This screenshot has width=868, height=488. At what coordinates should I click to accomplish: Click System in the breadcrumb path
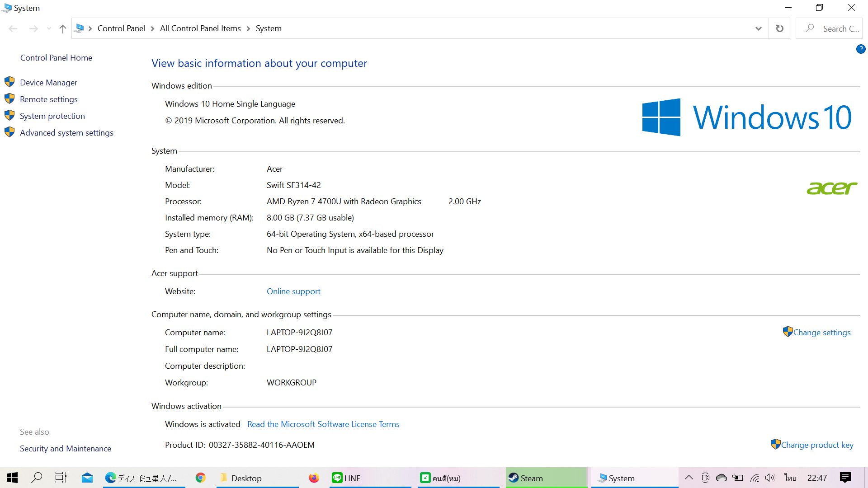coord(269,28)
